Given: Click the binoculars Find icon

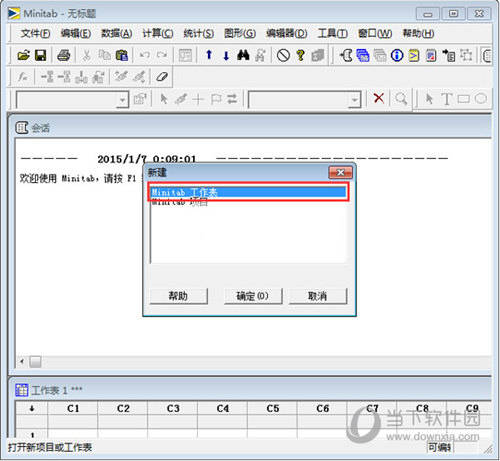Looking at the screenshot, I should pos(243,55).
